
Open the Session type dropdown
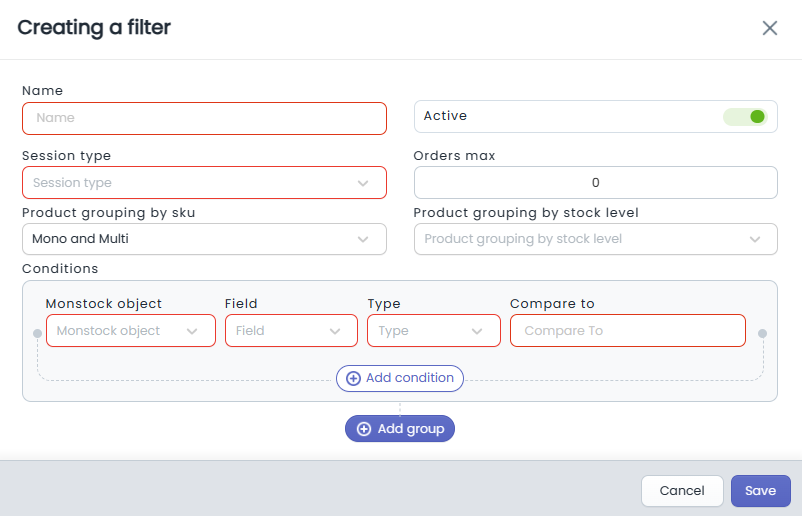coord(204,183)
